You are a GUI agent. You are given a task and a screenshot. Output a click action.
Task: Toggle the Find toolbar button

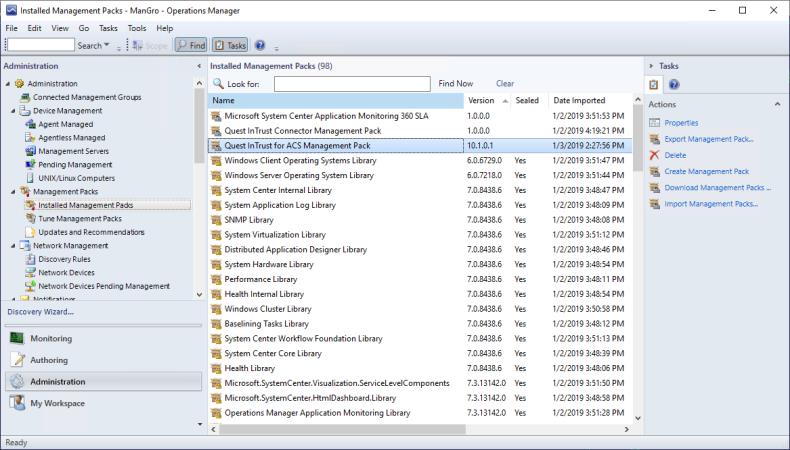(x=190, y=45)
